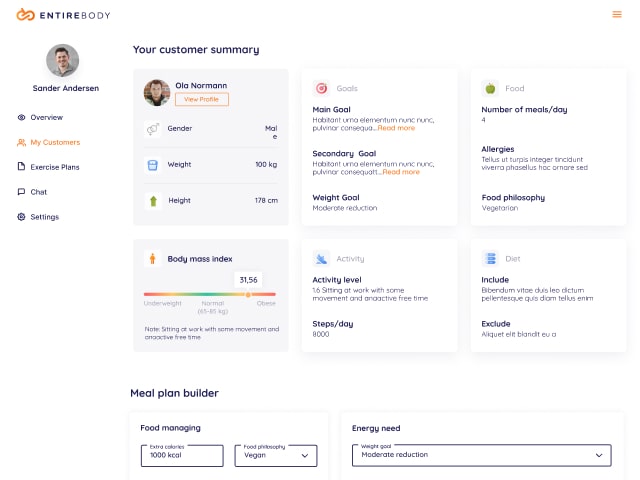Screen dimensions: 640x480
Task: Click the Exercise Plans document icon
Action: [x=21, y=167]
